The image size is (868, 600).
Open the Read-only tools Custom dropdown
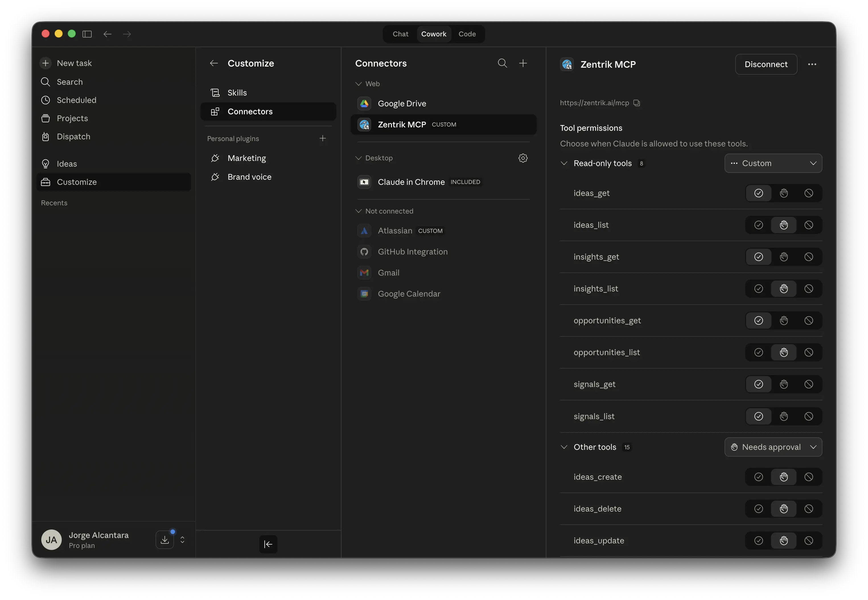pos(773,163)
